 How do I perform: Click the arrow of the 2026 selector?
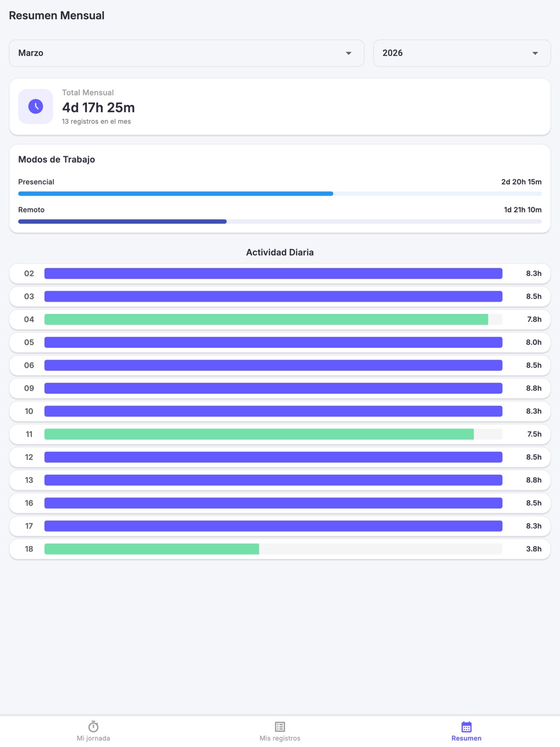[x=535, y=53]
